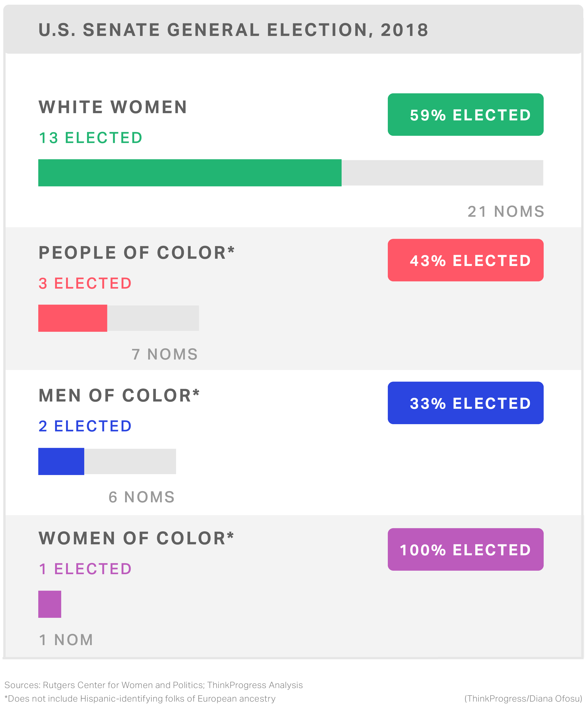Click the 6 NOMS label

pyautogui.click(x=142, y=497)
